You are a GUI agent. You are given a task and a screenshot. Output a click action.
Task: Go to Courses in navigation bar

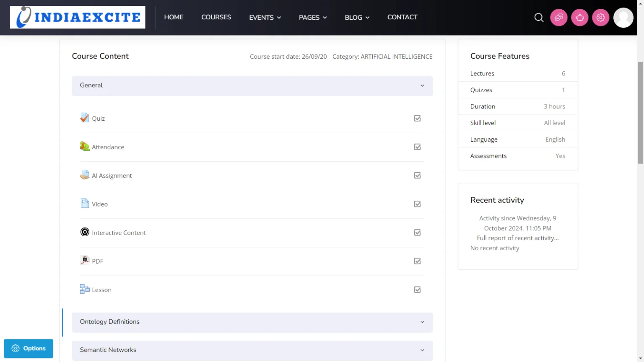(216, 17)
